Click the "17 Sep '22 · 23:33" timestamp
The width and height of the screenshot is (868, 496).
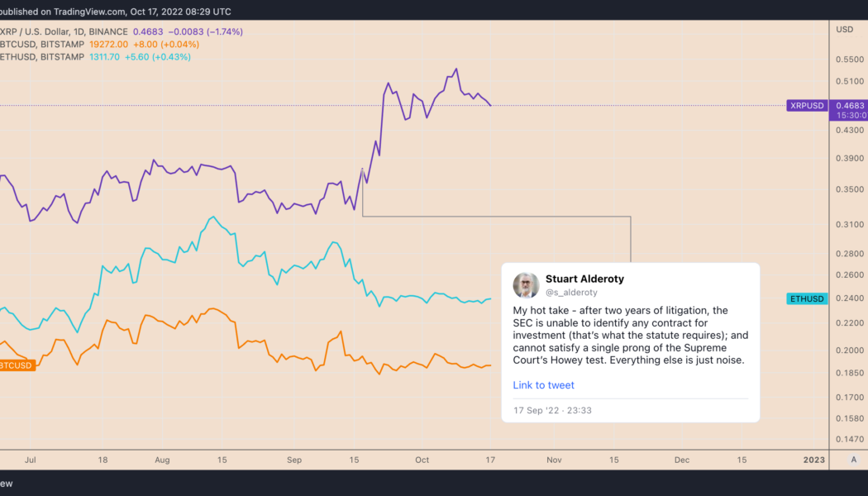(551, 410)
